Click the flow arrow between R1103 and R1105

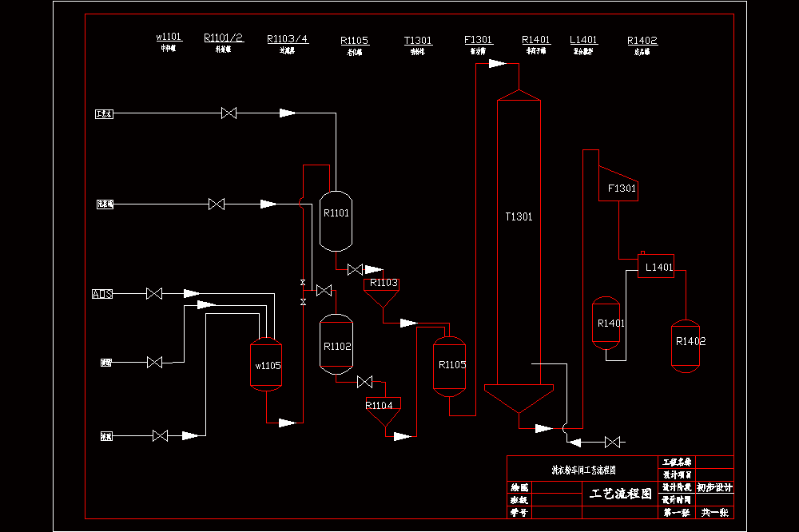[408, 323]
